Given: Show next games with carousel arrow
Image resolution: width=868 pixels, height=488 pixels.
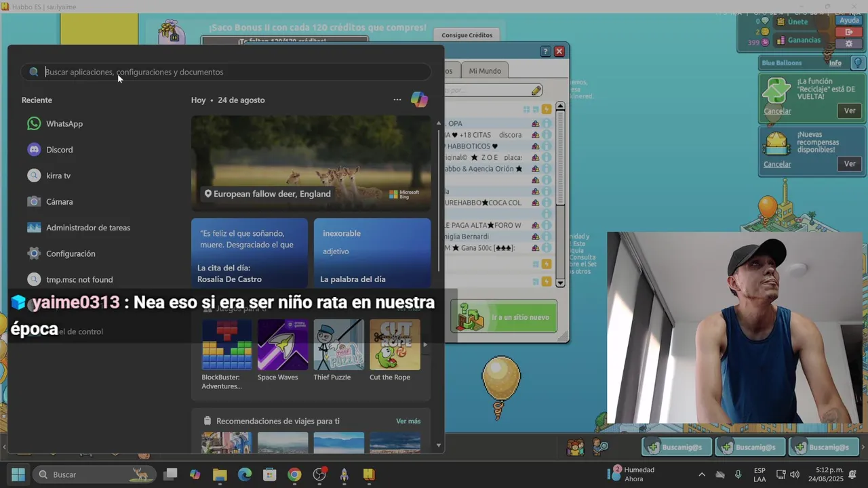Looking at the screenshot, I should coord(425,344).
